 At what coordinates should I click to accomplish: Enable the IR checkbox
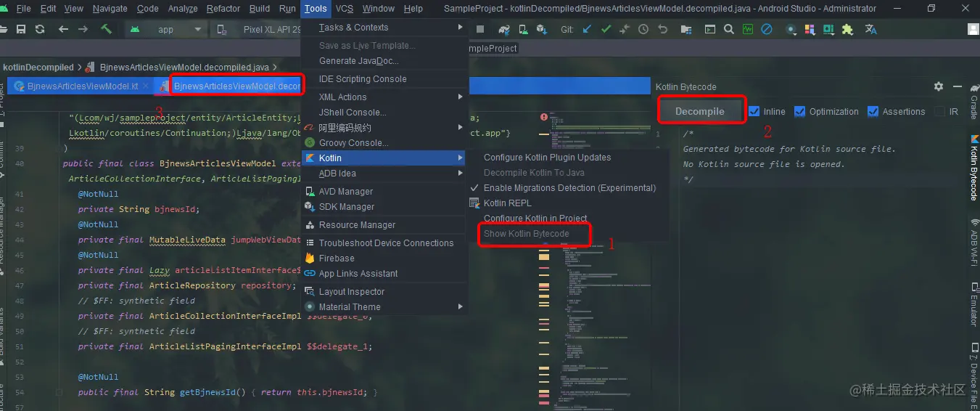click(940, 112)
